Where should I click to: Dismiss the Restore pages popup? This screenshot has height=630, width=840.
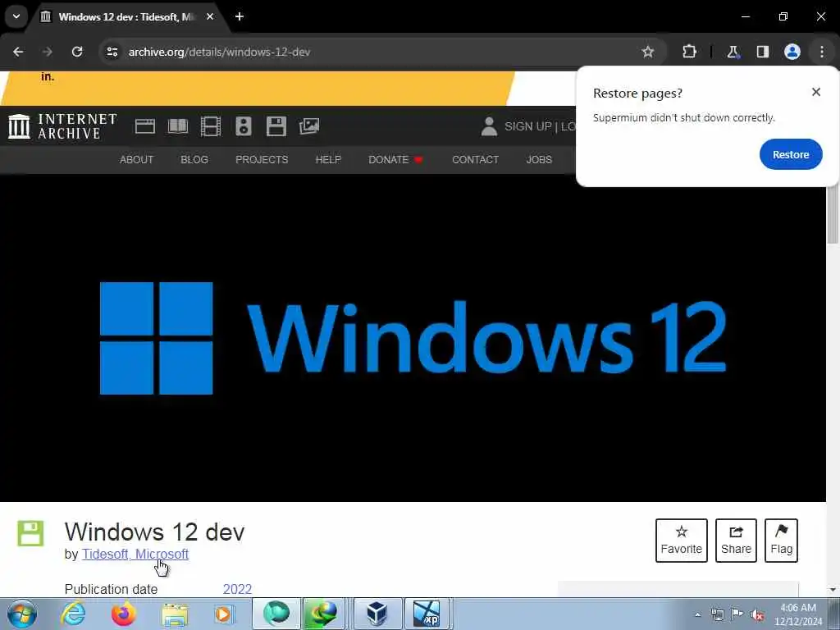point(816,92)
